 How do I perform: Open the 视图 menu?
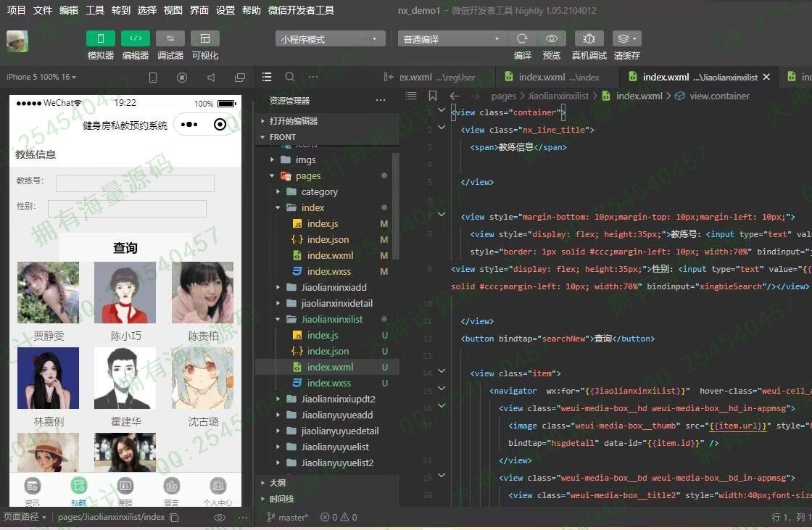tap(173, 10)
